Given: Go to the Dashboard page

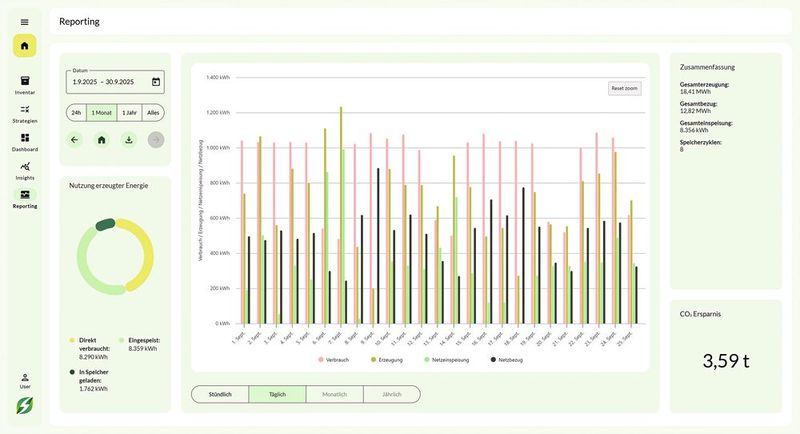Looking at the screenshot, I should point(25,142).
